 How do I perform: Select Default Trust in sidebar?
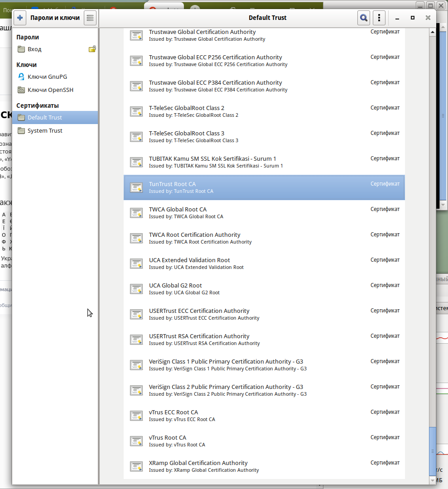click(x=55, y=118)
